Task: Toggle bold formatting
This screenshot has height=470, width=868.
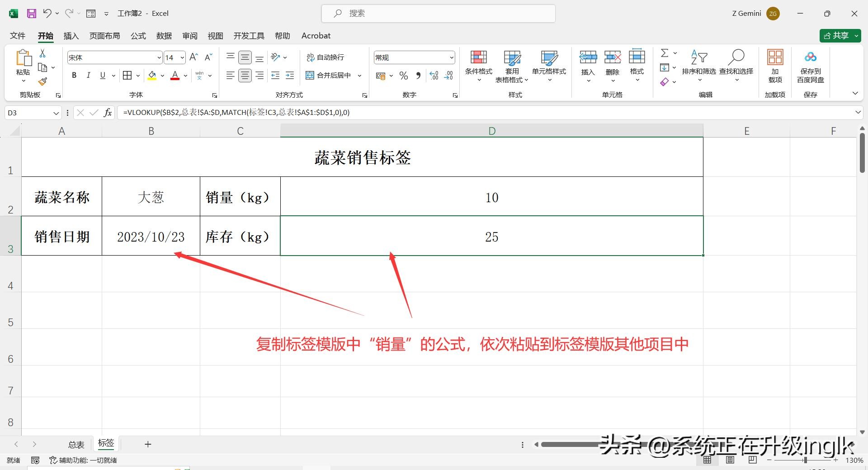Action: pyautogui.click(x=74, y=76)
